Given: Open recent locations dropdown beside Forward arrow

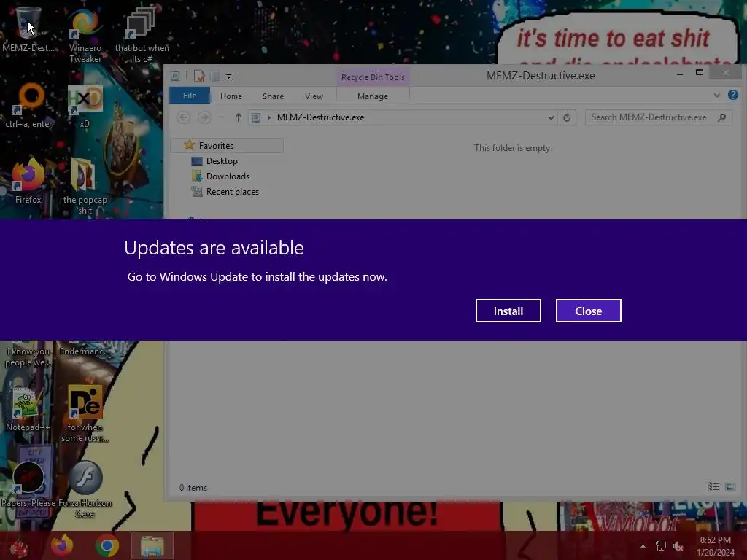Looking at the screenshot, I should coord(222,117).
